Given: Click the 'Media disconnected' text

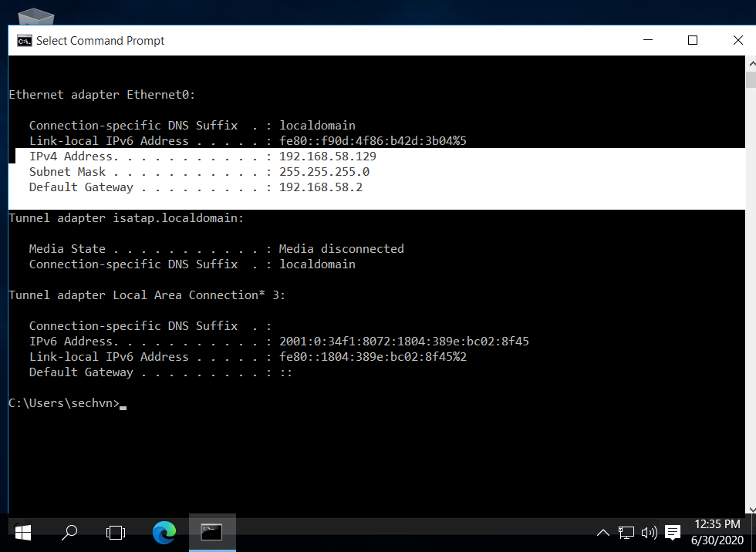Looking at the screenshot, I should pyautogui.click(x=341, y=249).
